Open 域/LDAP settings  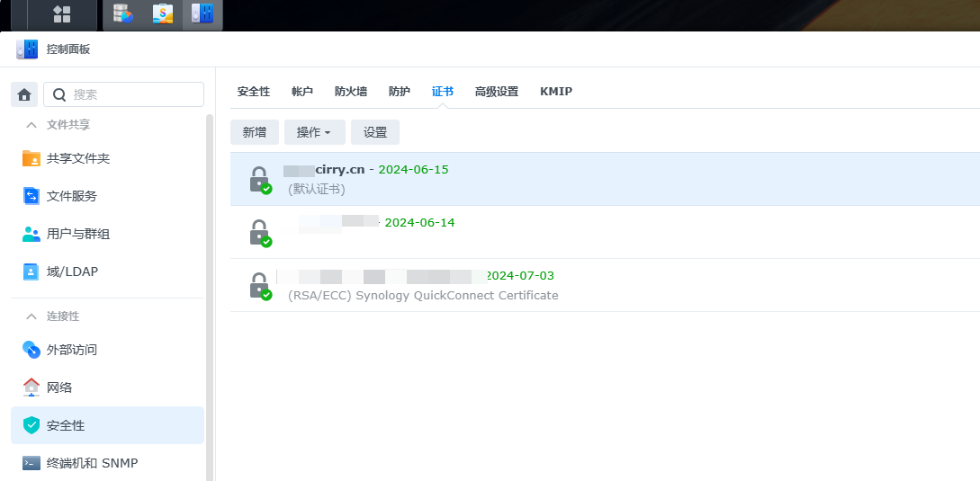(72, 272)
